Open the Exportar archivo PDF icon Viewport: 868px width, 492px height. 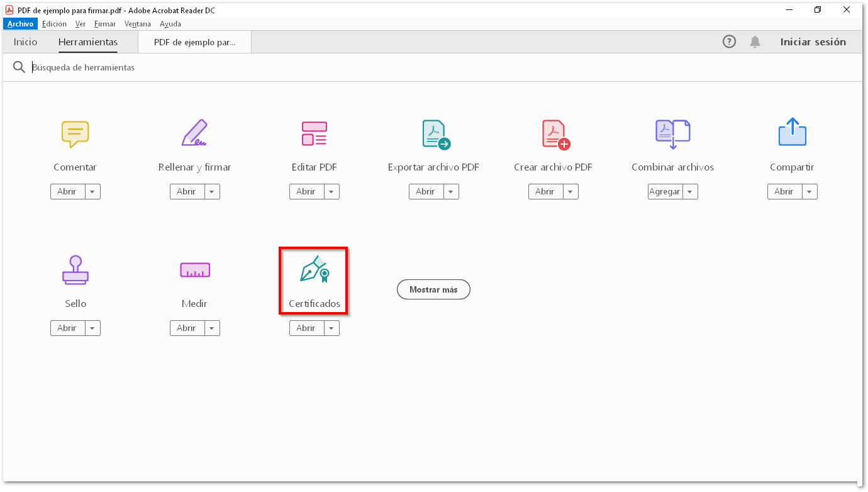point(436,134)
